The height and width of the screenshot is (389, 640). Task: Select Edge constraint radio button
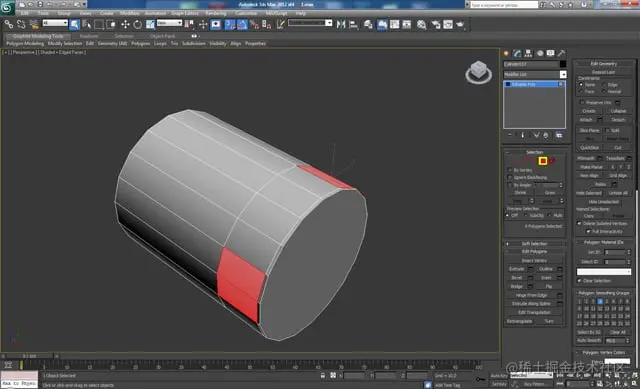604,84
